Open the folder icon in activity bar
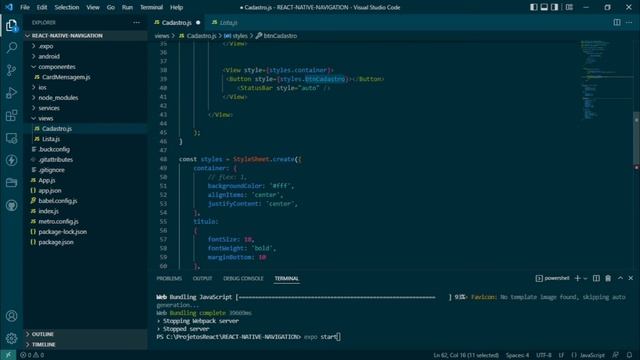The image size is (640, 360). [x=11, y=182]
